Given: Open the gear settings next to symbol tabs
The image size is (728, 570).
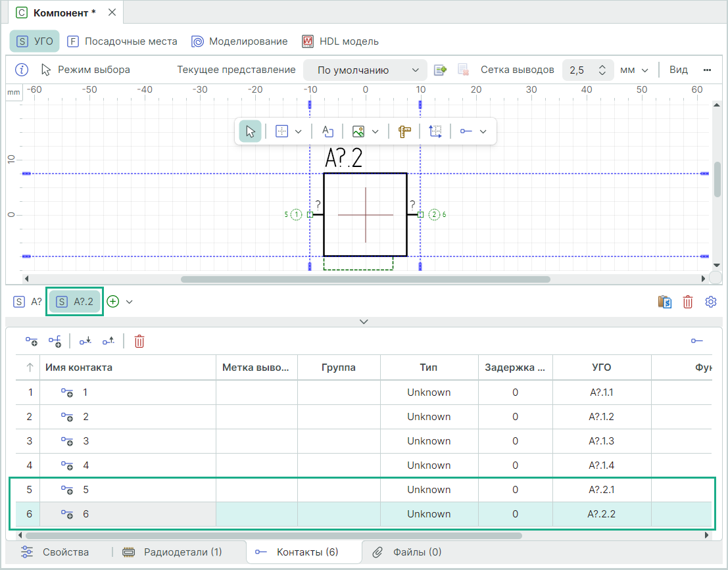Looking at the screenshot, I should [710, 302].
